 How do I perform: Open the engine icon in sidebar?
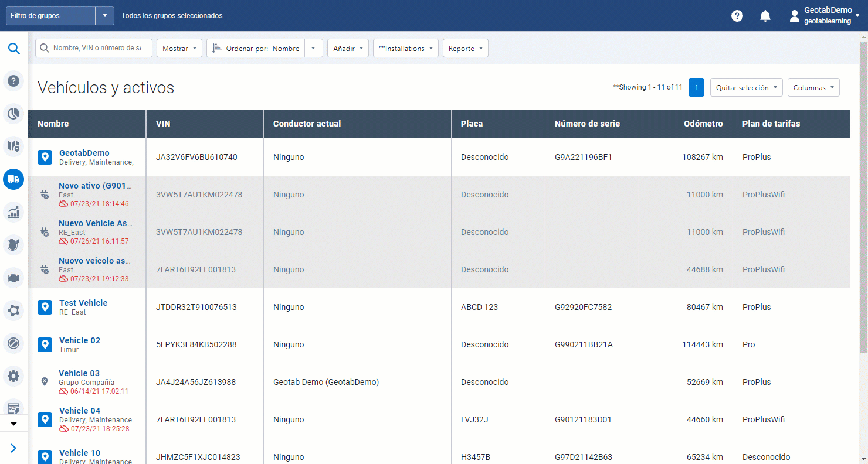[x=13, y=278]
